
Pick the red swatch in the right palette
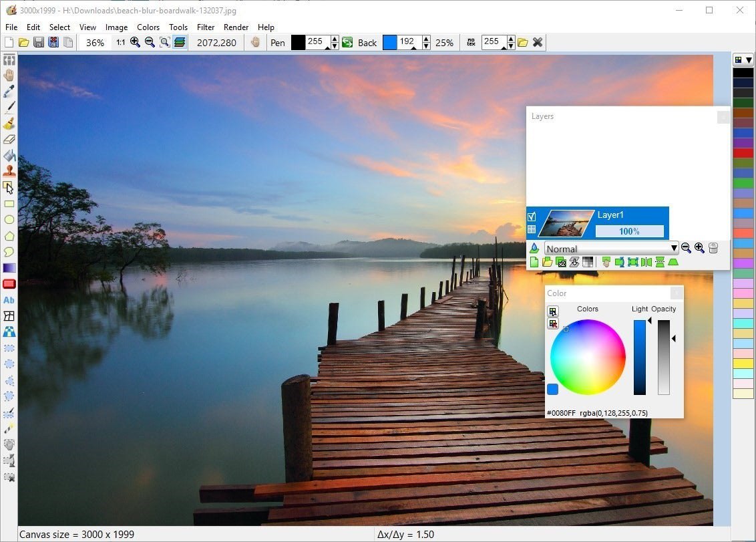point(743,153)
